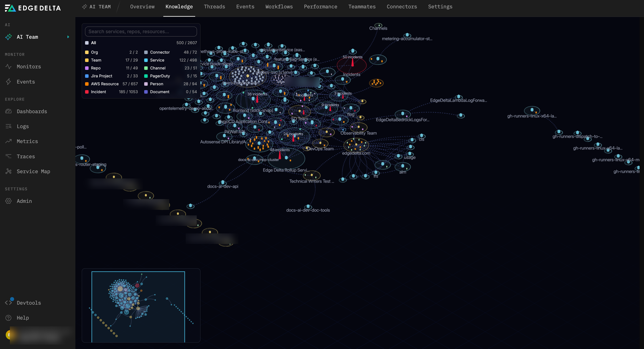Screen dimensions: 644x349
Task: Click the Help question mark icon
Action: (x=9, y=318)
